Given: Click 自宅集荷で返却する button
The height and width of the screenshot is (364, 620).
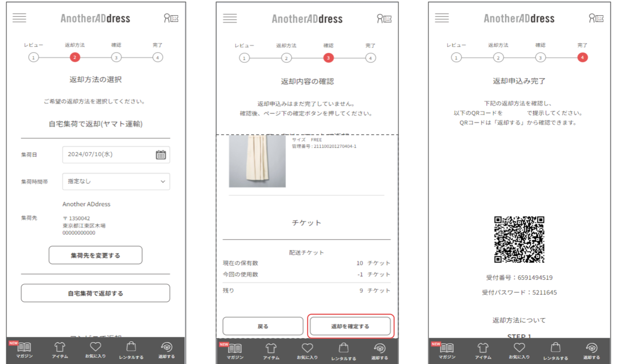Looking at the screenshot, I should coord(95,293).
